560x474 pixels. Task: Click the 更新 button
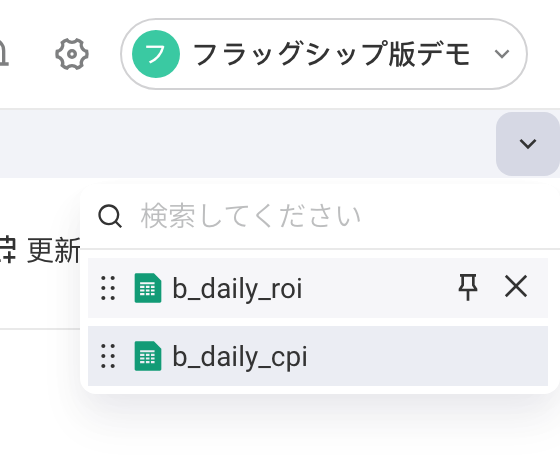click(39, 251)
